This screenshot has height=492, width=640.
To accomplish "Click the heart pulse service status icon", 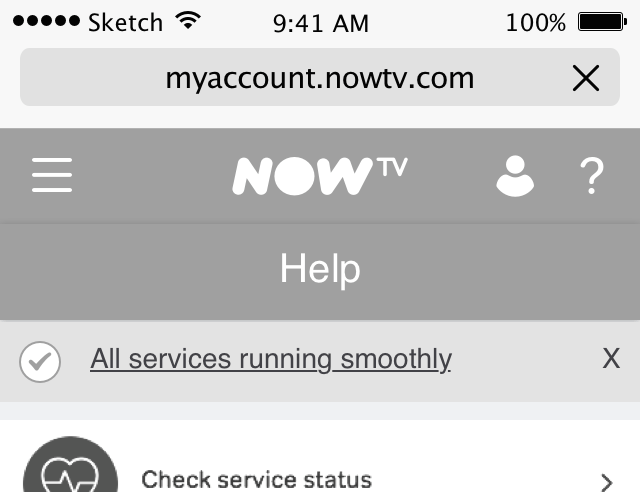I will click(70, 464).
